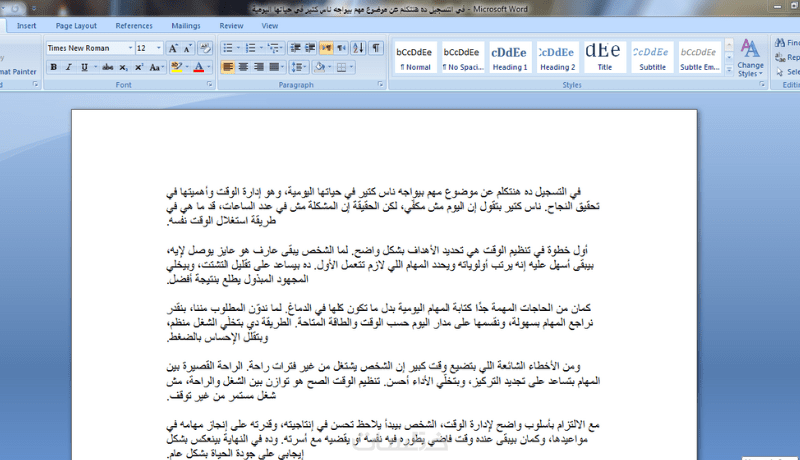Open the Times New Roman font dropdown
The height and width of the screenshot is (460, 800).
[131, 48]
